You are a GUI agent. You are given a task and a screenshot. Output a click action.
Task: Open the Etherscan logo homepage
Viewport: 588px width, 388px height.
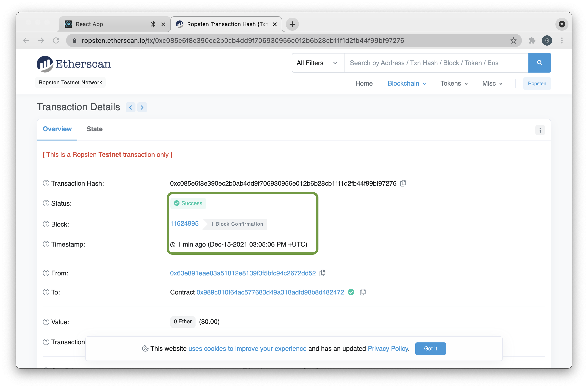[74, 64]
